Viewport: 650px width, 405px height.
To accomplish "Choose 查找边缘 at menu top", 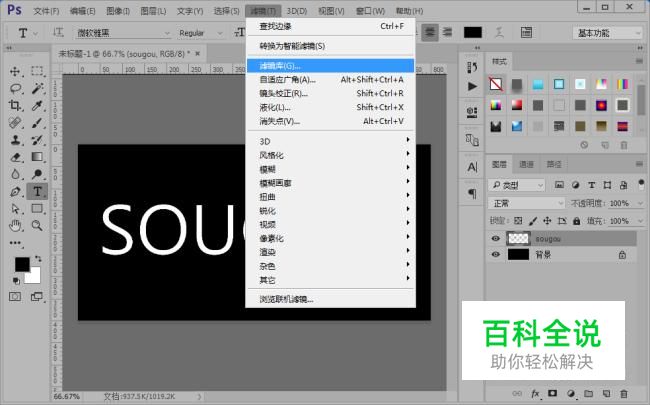I will tap(331, 26).
